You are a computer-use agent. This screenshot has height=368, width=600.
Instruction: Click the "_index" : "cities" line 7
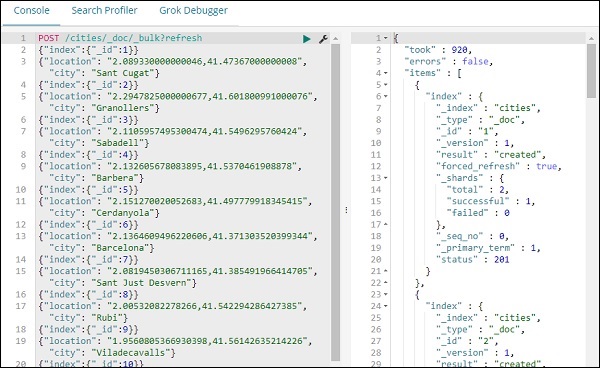pyautogui.click(x=488, y=108)
